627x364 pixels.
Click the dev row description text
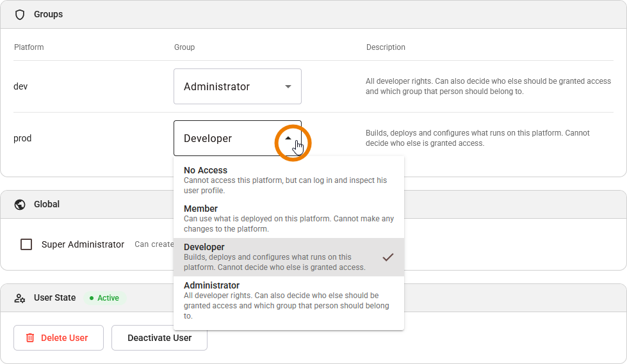tap(488, 86)
